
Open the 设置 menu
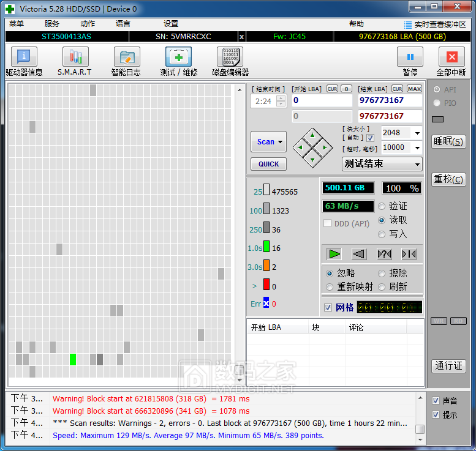171,24
